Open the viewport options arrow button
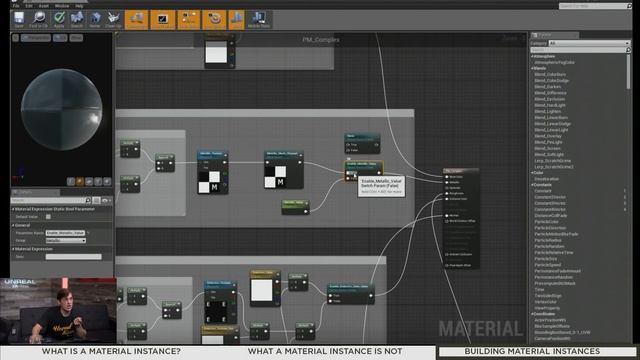 coord(16,38)
